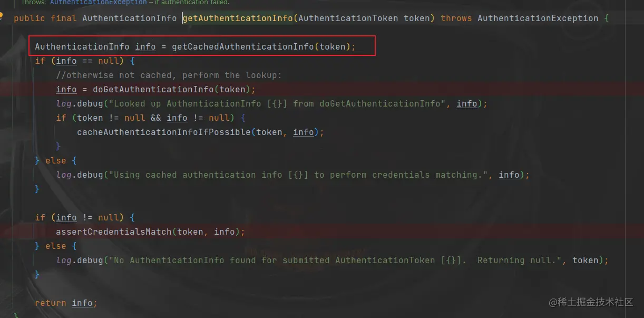Click 'info' variable declaration inside the red box
The width and height of the screenshot is (644, 318).
click(145, 46)
